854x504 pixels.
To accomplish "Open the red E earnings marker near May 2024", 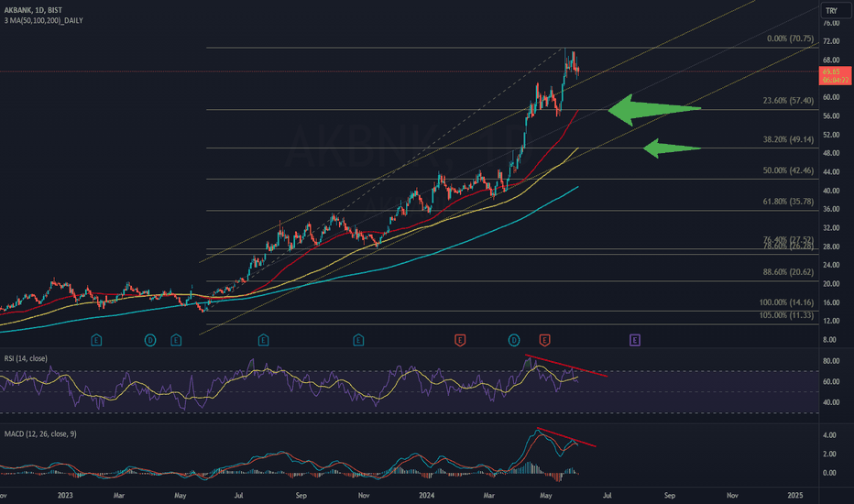I will (544, 341).
